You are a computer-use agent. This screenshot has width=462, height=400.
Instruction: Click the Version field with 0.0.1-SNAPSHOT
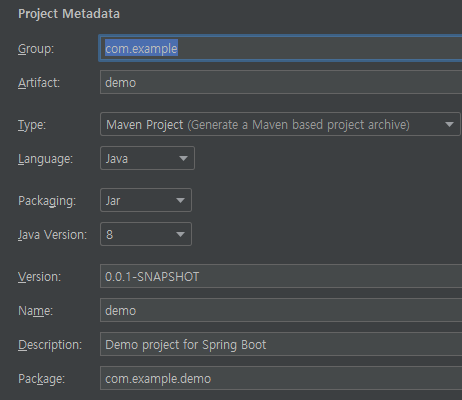click(281, 276)
